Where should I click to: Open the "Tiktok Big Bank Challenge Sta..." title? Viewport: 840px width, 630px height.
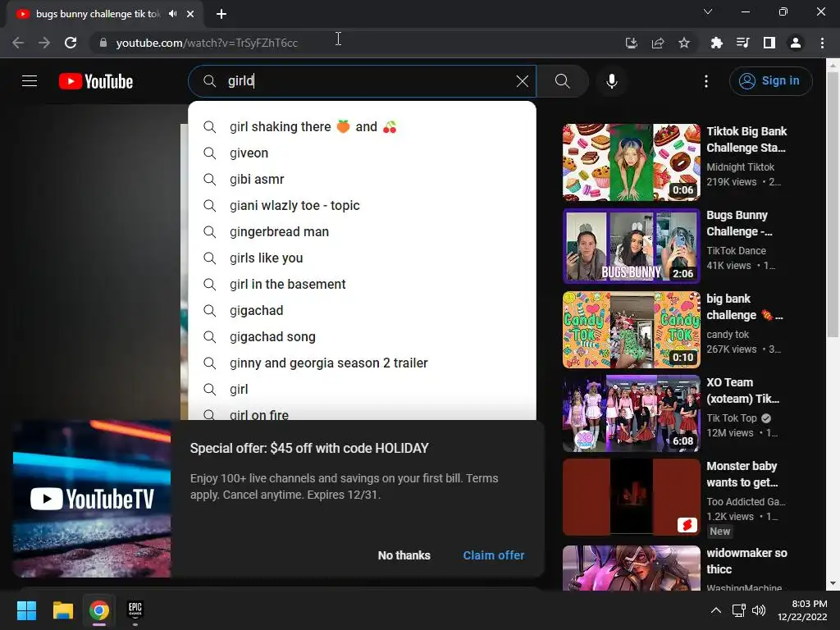(746, 139)
